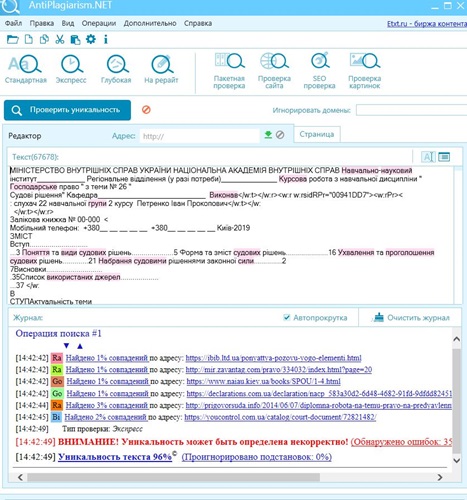Click the AntiPlagiarism.NET logo icon

(11, 7)
